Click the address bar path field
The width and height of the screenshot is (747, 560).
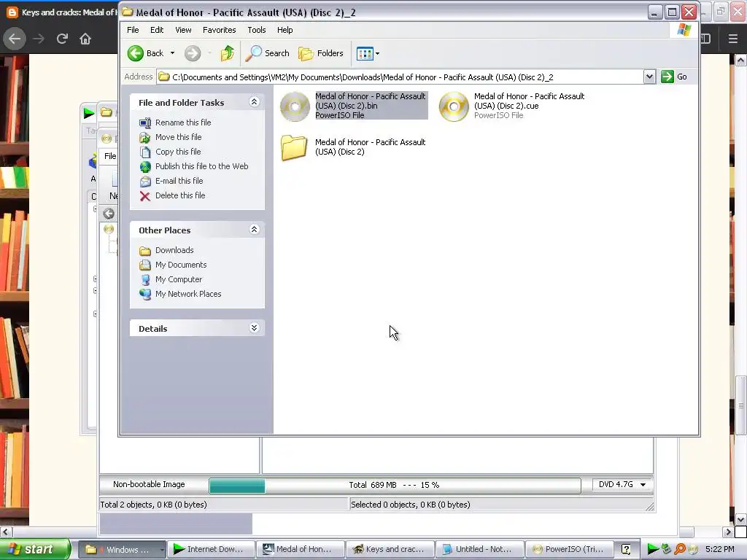(400, 77)
